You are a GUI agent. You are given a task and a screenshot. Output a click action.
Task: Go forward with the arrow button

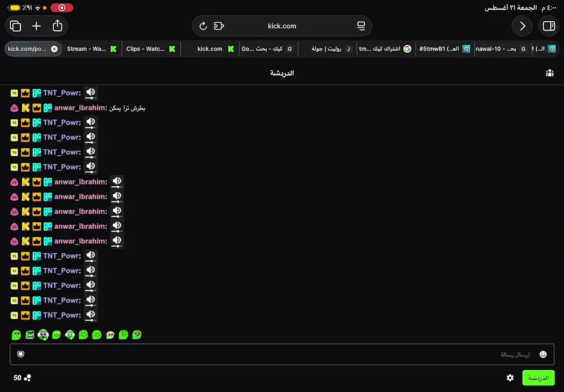tap(522, 26)
